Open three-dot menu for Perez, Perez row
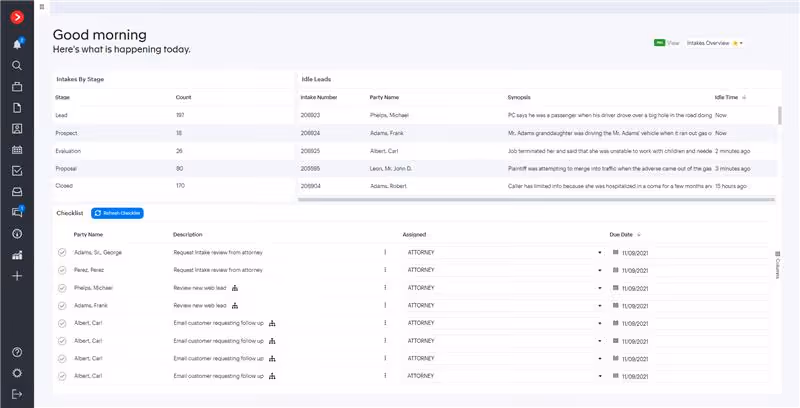Image resolution: width=800 pixels, height=408 pixels. point(385,270)
